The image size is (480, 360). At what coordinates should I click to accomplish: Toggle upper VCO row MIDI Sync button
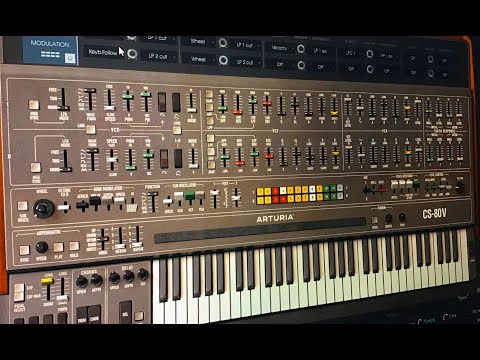(x=34, y=105)
